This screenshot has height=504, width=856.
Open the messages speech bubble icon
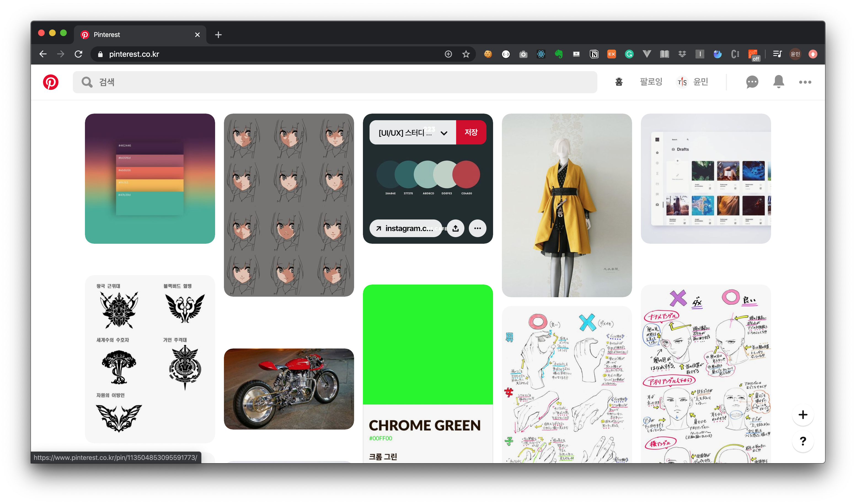(x=752, y=82)
